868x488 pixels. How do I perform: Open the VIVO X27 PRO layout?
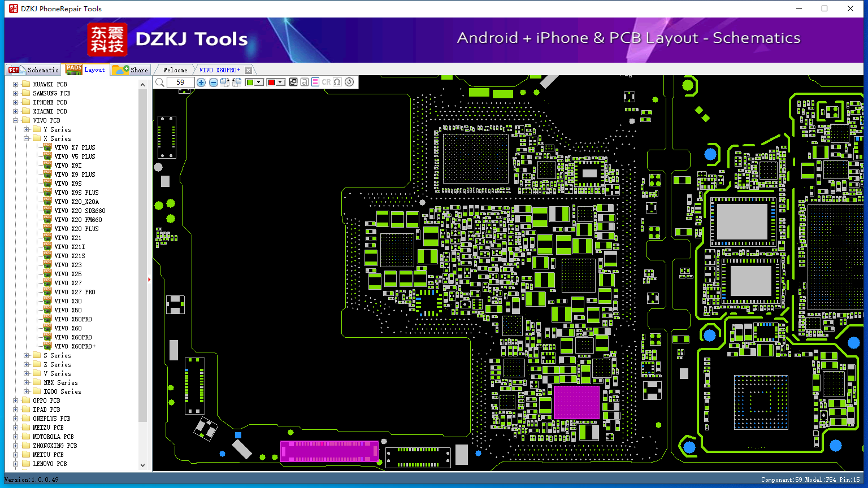tap(75, 292)
